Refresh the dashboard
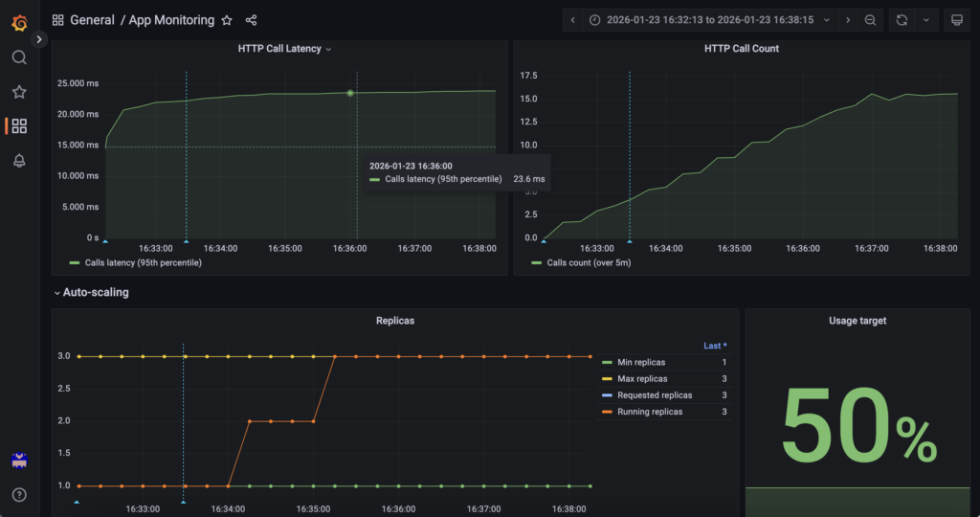The height and width of the screenshot is (517, 980). click(x=902, y=20)
